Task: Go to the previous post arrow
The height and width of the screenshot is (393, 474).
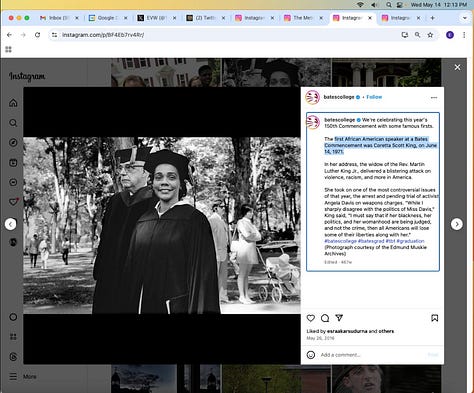Action: (x=11, y=224)
